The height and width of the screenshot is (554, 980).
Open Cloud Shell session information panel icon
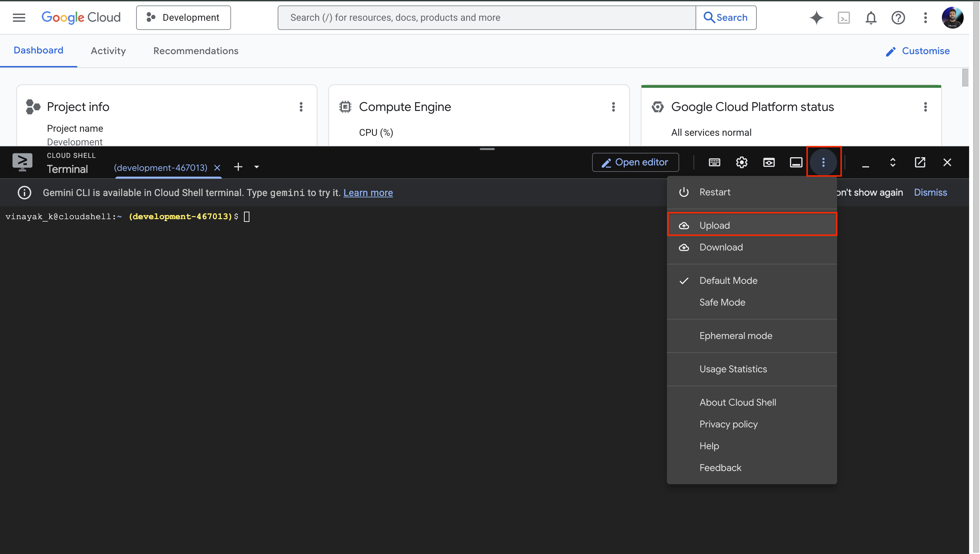[796, 162]
